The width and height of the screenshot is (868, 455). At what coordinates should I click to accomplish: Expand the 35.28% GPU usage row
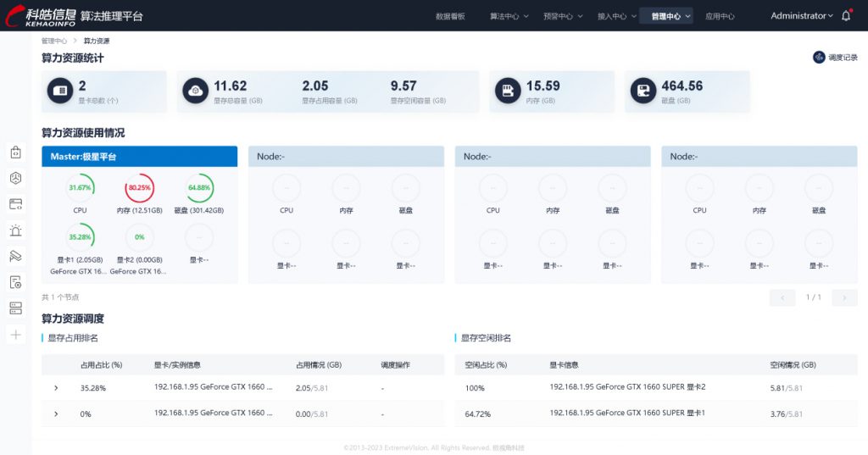(56, 388)
